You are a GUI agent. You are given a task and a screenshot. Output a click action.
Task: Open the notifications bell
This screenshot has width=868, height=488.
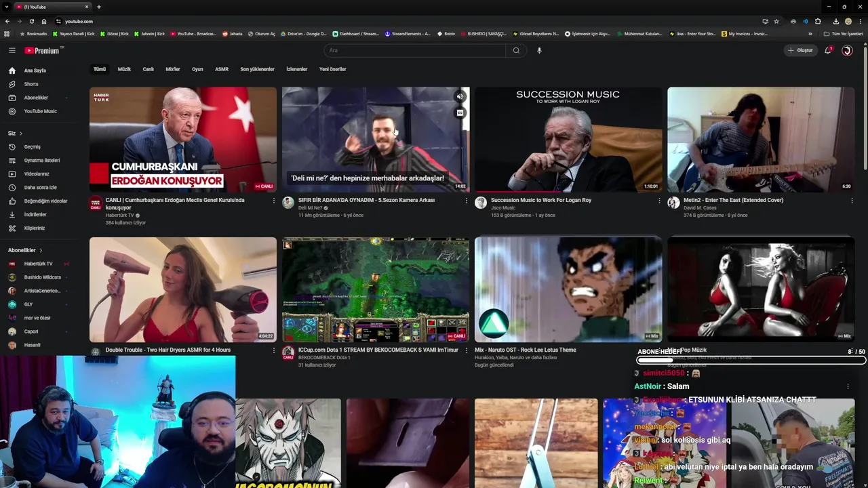click(x=828, y=50)
